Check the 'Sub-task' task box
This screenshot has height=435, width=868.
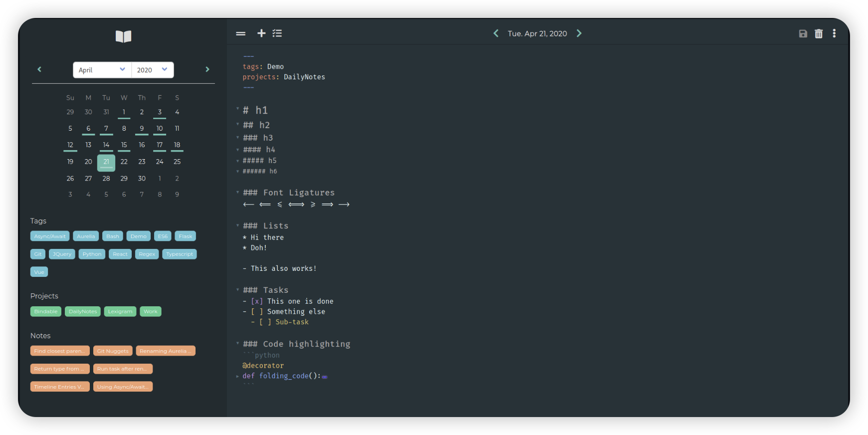click(x=265, y=322)
